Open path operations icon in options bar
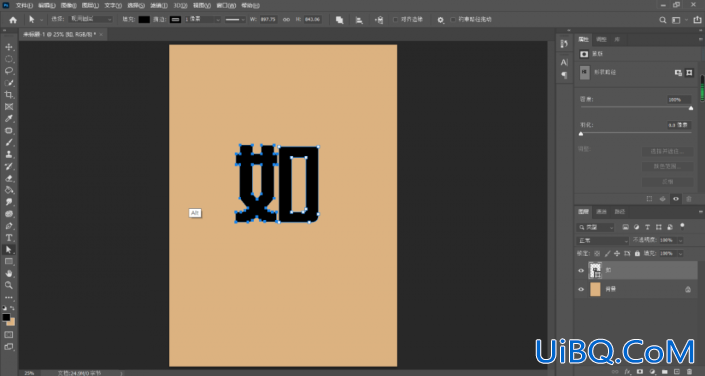 point(339,20)
